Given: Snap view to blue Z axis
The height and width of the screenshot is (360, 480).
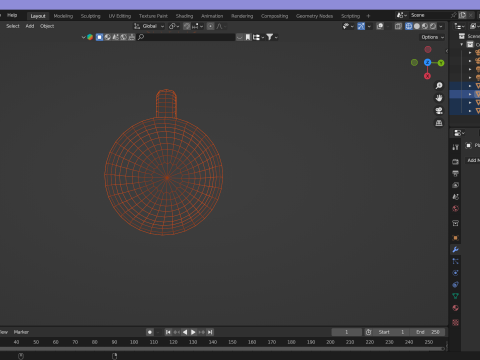Looking at the screenshot, I should 427,63.
